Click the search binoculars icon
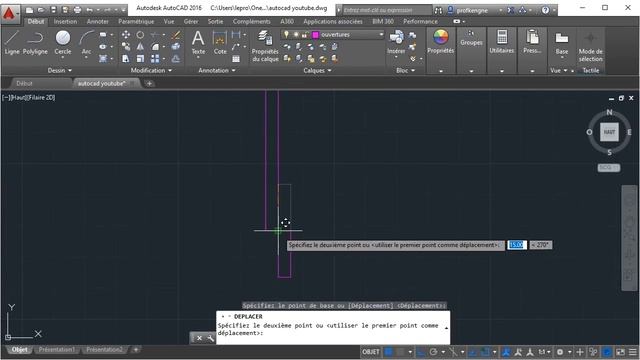Viewport: 640px width, 360px height. point(438,10)
